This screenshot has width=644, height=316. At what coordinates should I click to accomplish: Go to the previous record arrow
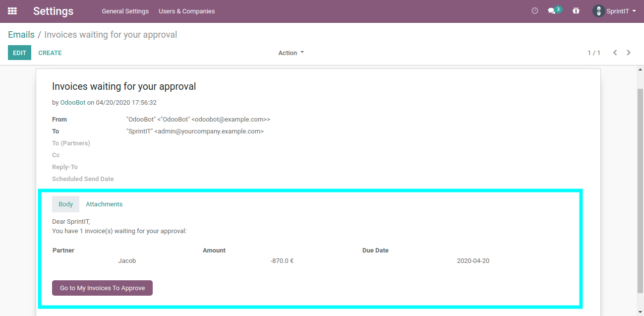coord(615,53)
